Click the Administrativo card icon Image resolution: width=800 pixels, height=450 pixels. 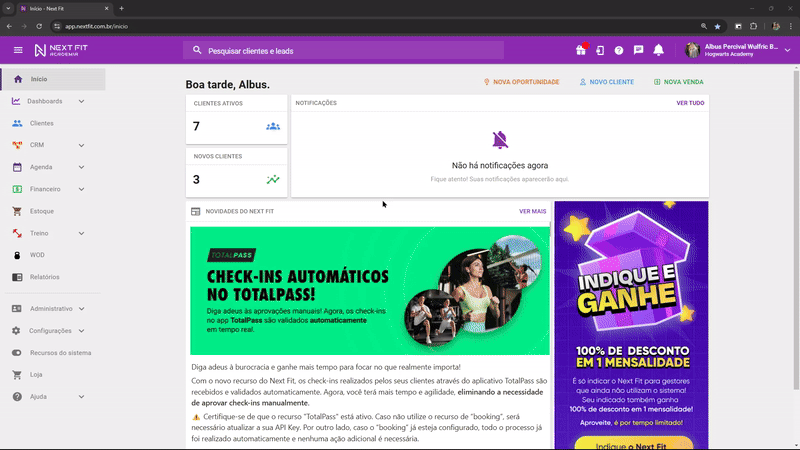(17, 309)
